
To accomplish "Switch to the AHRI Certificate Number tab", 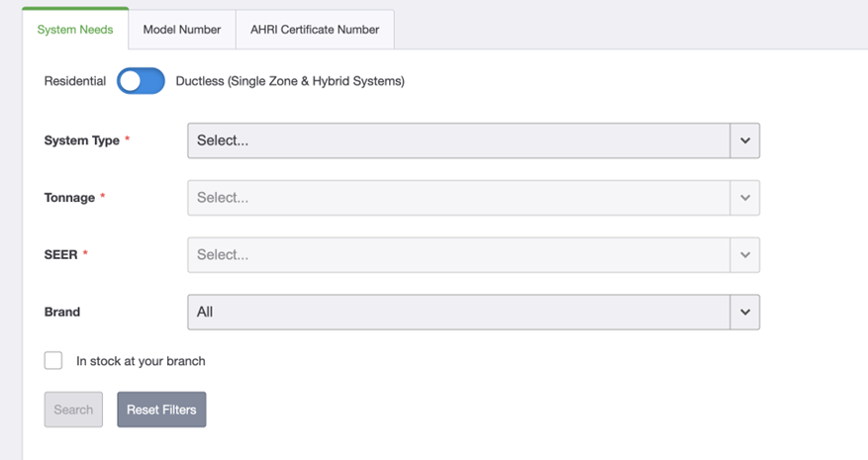I will pos(315,30).
